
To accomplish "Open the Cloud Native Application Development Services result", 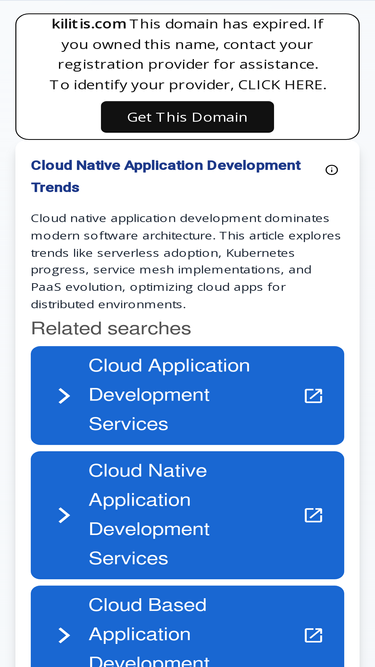I will point(188,515).
